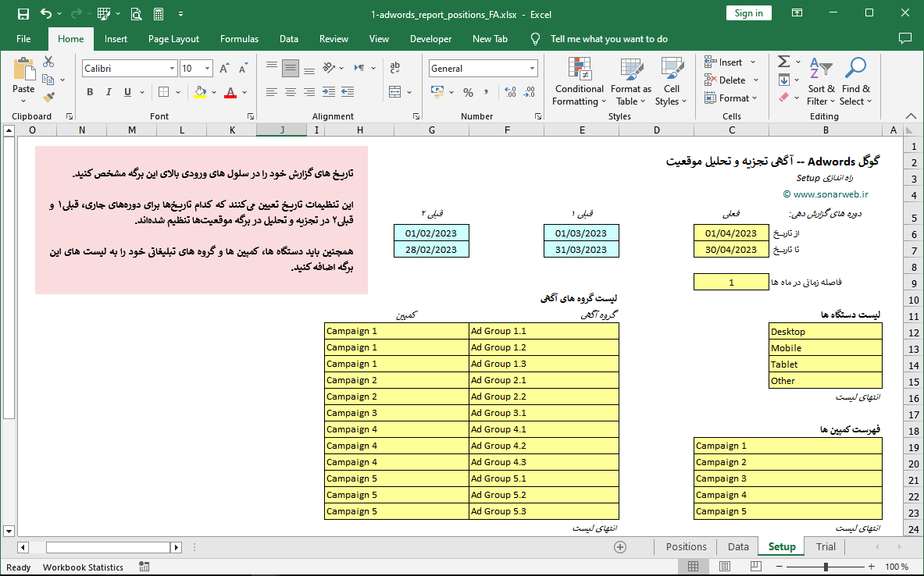Add a new sheet with the plus icon
924x576 pixels.
point(620,547)
